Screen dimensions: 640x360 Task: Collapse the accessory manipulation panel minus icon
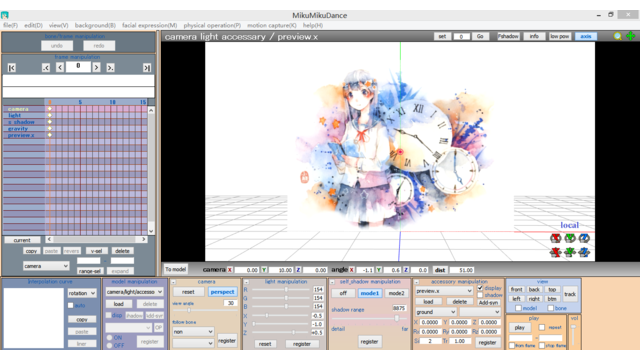416,282
